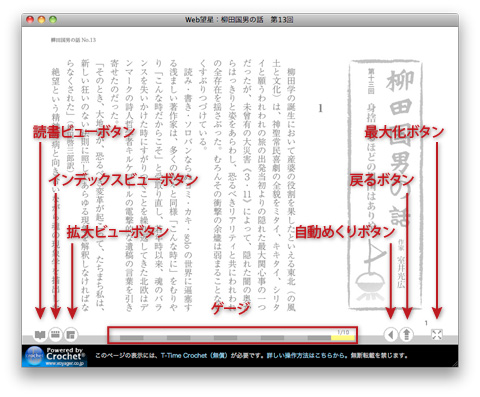Minimize the window using the yellow button

pyautogui.click(x=41, y=20)
